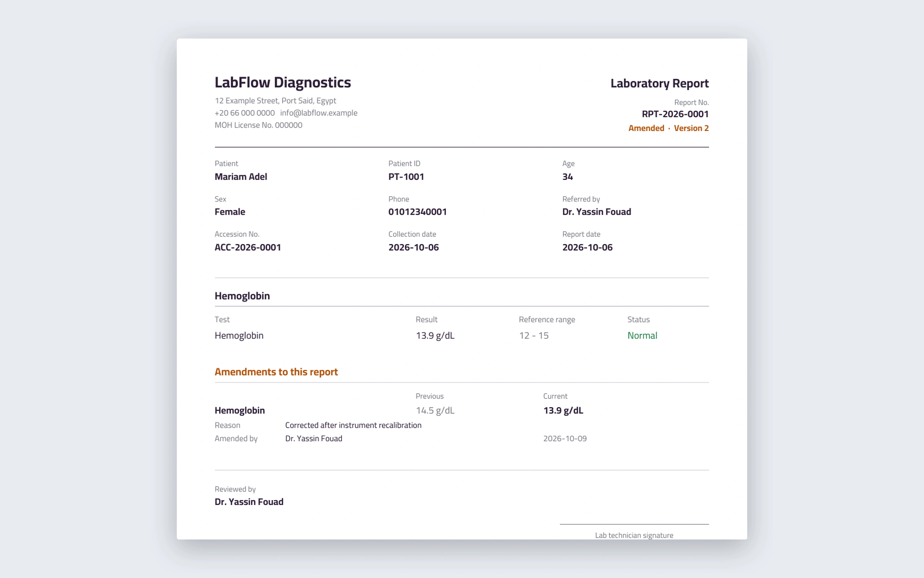Click the amendment date 2026-10-09

pos(565,438)
